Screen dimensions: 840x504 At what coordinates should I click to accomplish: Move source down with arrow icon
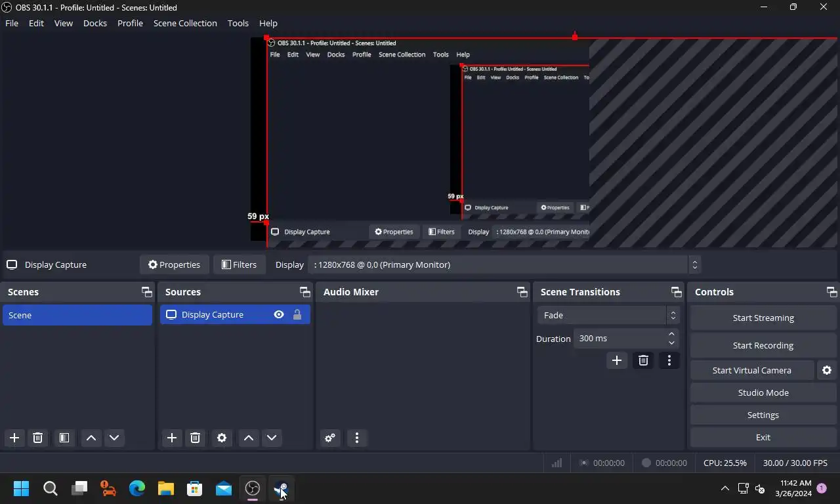[x=272, y=438]
